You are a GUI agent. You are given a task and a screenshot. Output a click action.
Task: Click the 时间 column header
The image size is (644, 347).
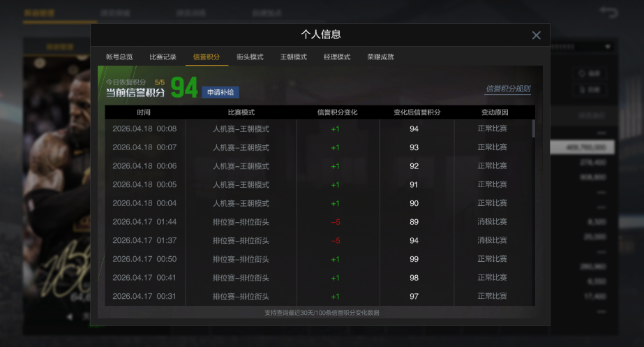(x=144, y=112)
